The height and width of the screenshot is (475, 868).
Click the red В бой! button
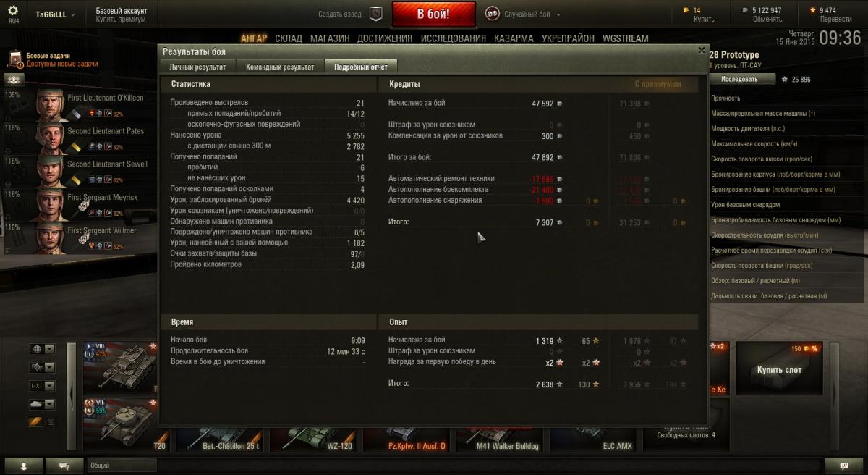click(x=434, y=14)
